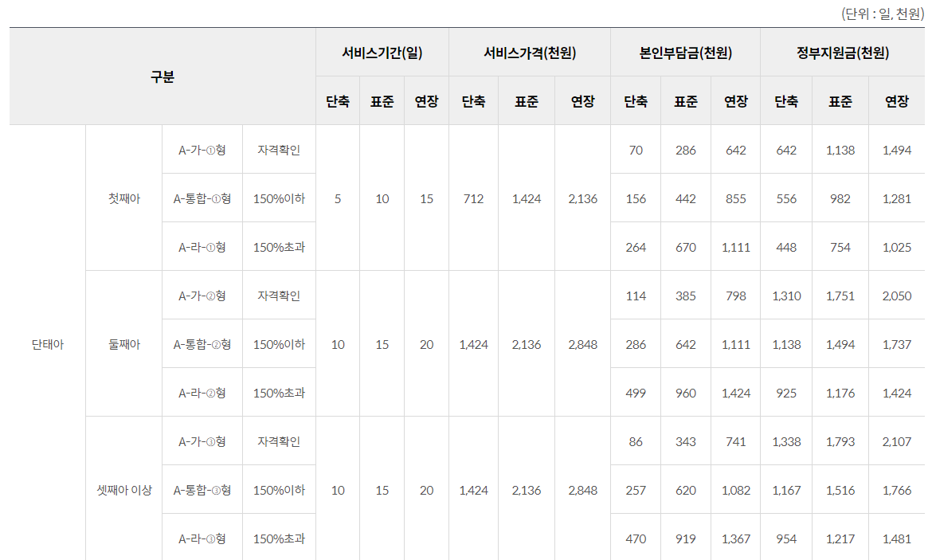Select the subsidy value '925'
Screen dimensions: 932x560
click(786, 393)
